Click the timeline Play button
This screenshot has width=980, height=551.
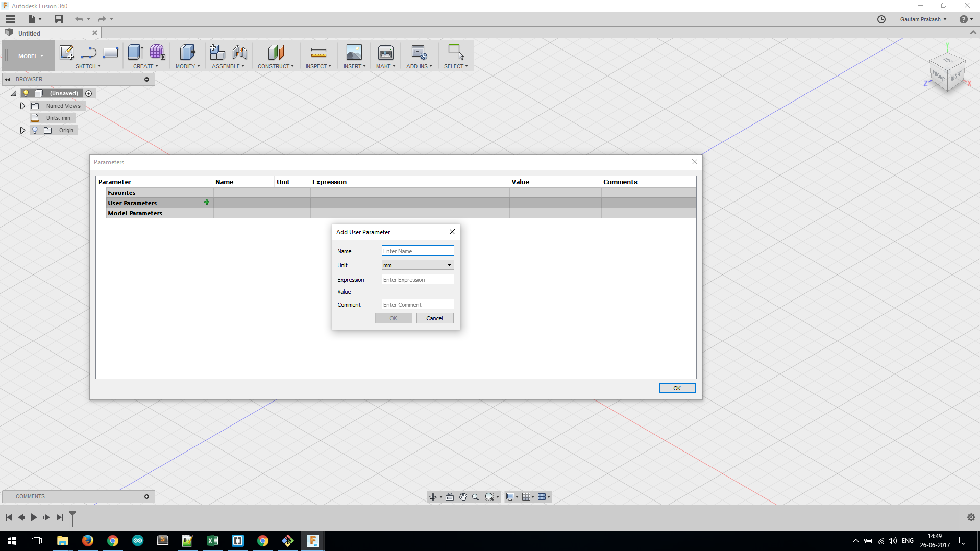tap(34, 517)
